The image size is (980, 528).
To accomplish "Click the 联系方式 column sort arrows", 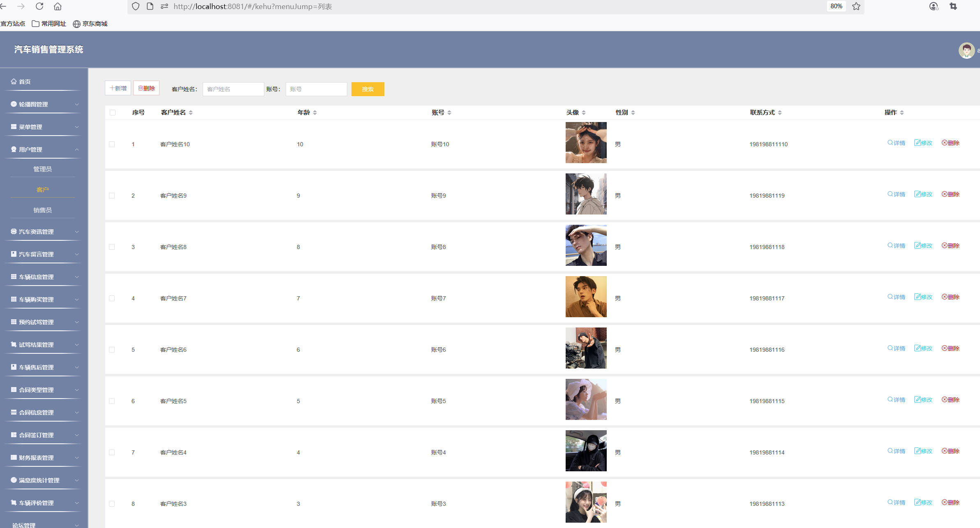I will coord(780,113).
